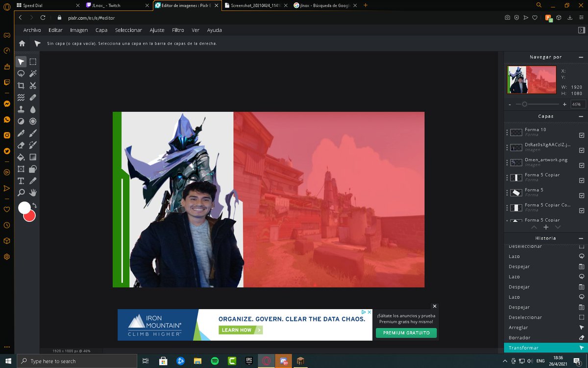This screenshot has height=368, width=588.
Task: Select the Lasso selection tool
Action: tap(21, 74)
